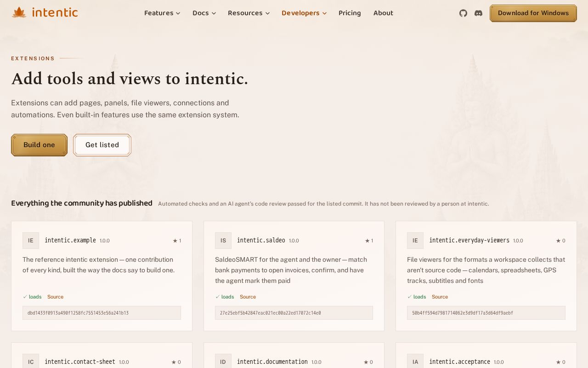
Task: Click the intentic.contact-sheet extension title
Action: 80,362
